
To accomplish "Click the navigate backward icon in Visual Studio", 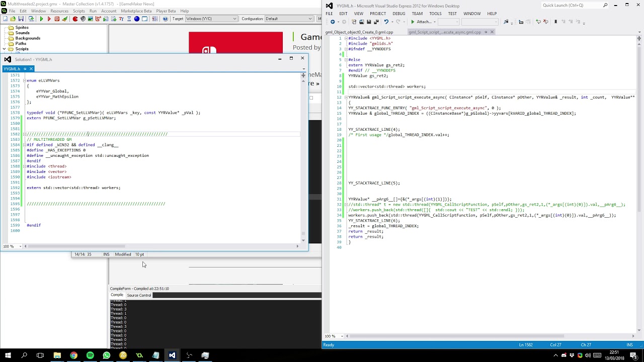I will point(333,22).
